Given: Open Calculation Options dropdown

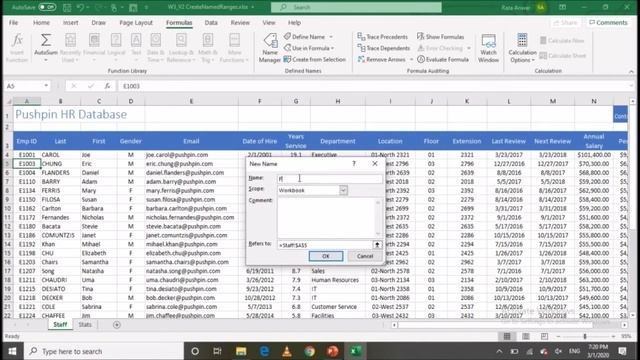Looking at the screenshot, I should click(x=522, y=48).
